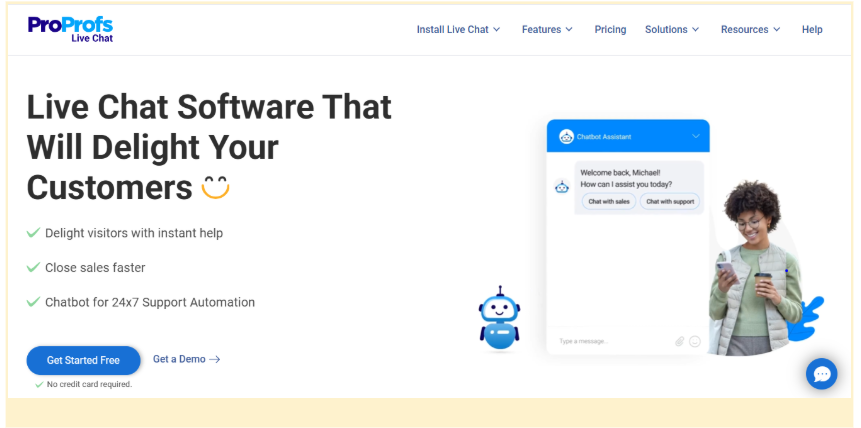
Task: Open the Help page
Action: (x=812, y=30)
